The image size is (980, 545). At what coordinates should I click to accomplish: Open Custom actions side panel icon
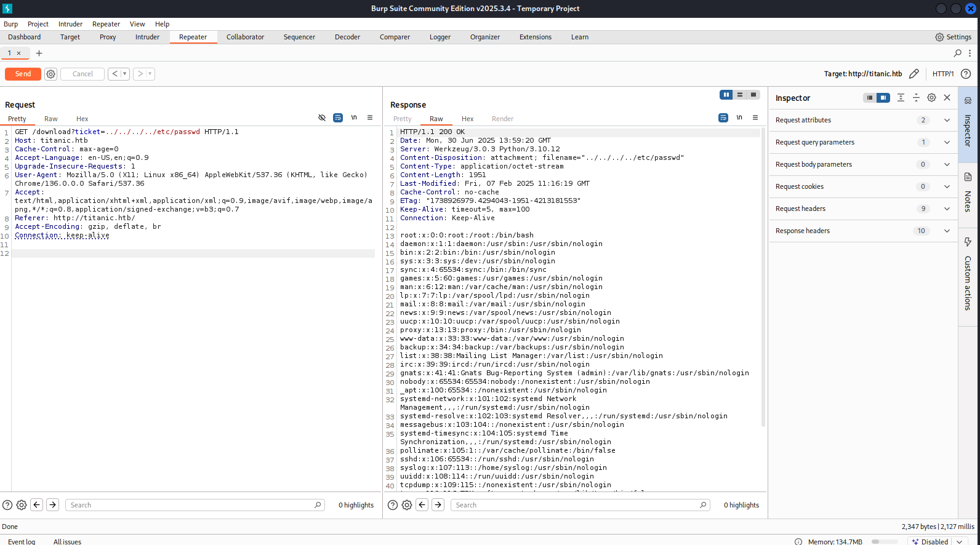coord(968,242)
